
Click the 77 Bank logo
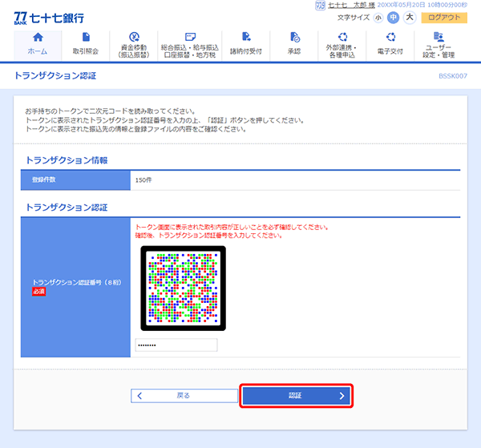49,18
